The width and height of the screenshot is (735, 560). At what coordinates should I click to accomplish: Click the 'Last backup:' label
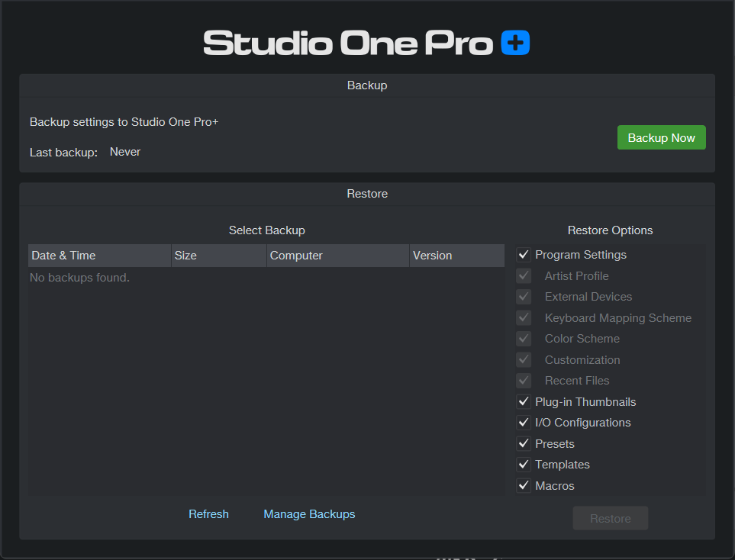tap(64, 153)
